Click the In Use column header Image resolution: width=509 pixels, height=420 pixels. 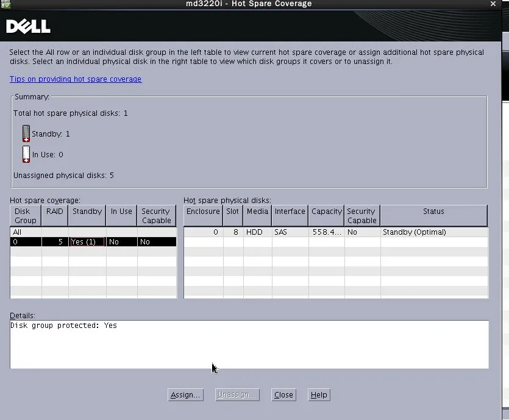click(122, 216)
